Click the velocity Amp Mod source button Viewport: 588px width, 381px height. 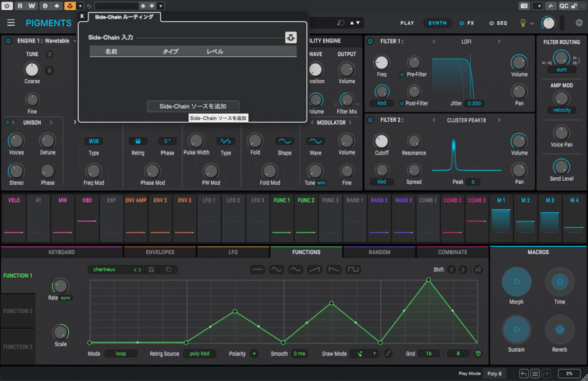point(562,110)
